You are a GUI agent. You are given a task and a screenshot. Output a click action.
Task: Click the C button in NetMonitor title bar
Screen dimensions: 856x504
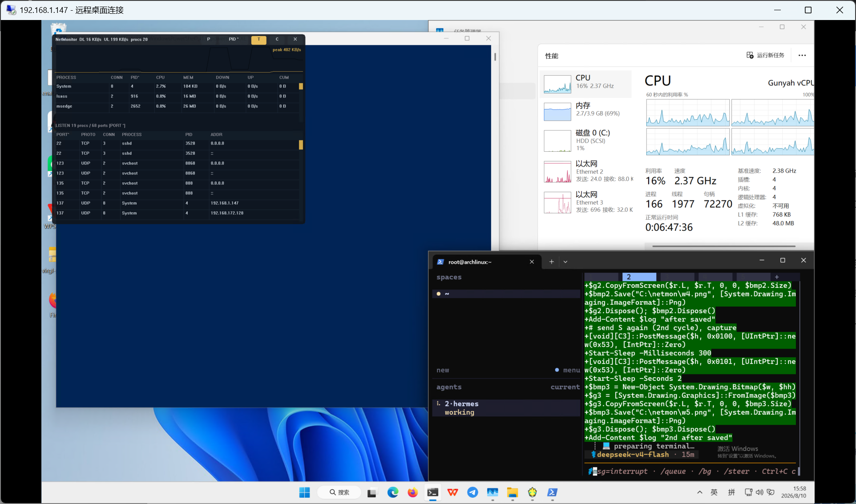click(x=277, y=39)
